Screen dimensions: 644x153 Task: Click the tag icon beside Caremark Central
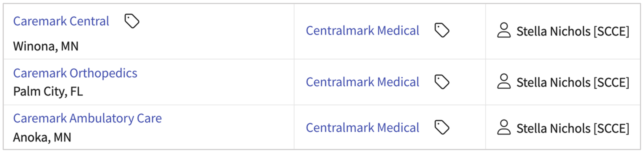coord(132,21)
